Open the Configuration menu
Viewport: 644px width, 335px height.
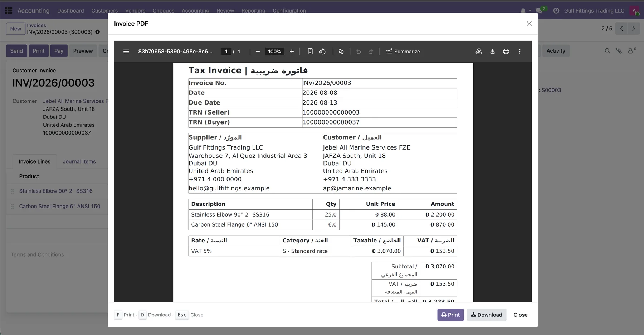(289, 11)
